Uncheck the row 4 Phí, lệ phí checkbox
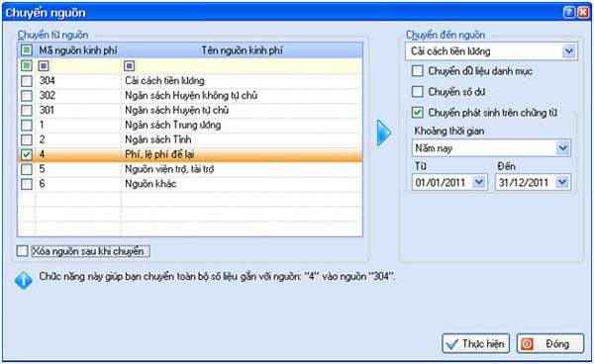Image resolution: width=594 pixels, height=364 pixels. click(27, 154)
